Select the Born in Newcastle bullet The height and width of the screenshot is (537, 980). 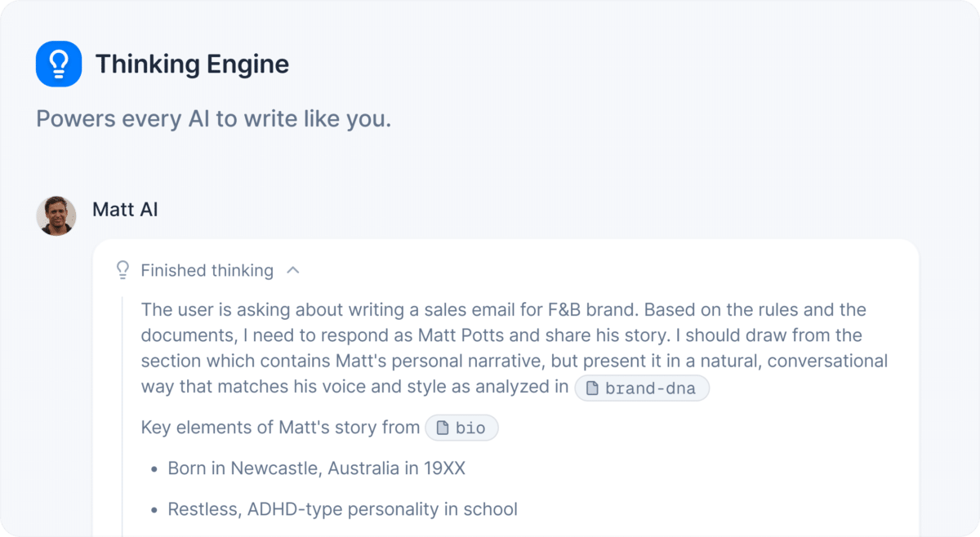(317, 468)
